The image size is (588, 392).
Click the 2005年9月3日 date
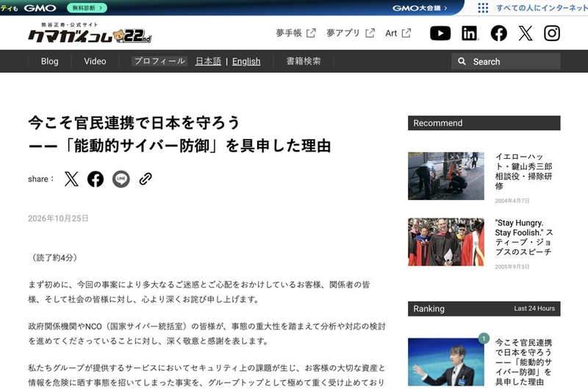point(512,267)
